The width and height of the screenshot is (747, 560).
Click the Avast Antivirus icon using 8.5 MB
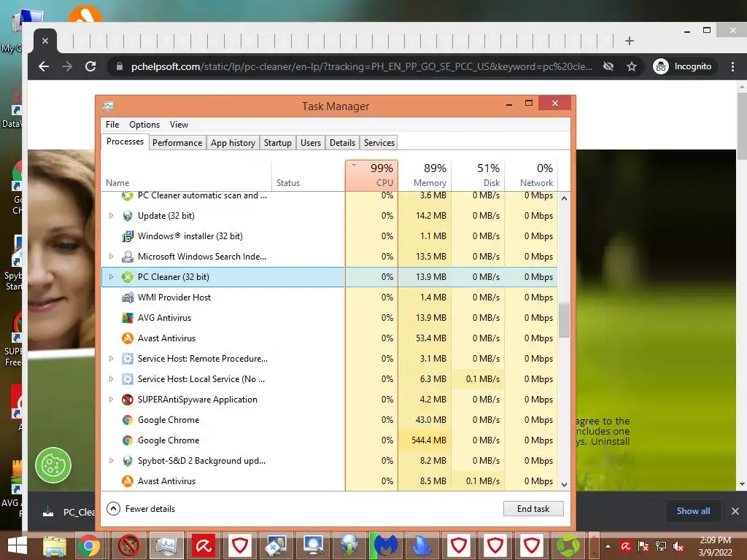click(127, 481)
